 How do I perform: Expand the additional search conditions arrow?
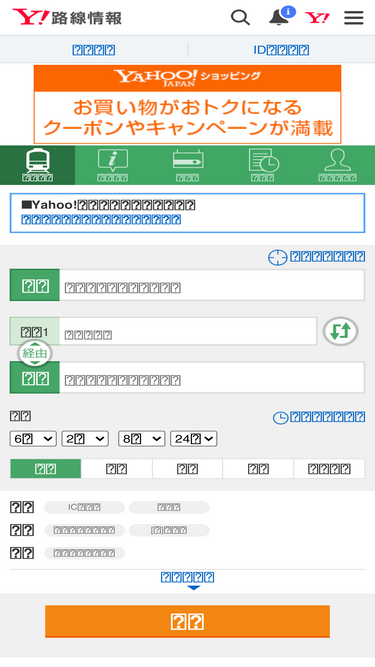188,581
